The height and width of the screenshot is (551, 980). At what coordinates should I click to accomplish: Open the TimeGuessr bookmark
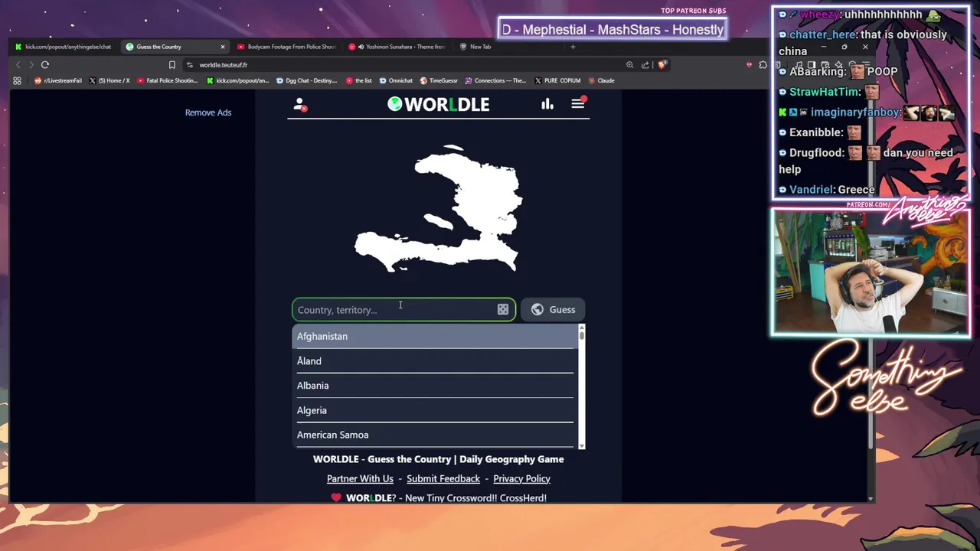pyautogui.click(x=439, y=80)
